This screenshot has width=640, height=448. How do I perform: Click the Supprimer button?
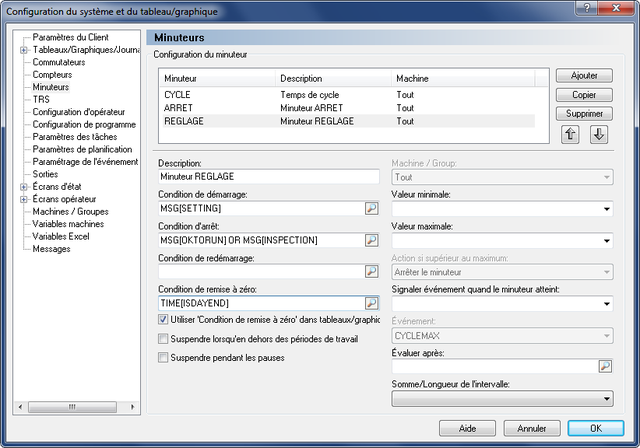pyautogui.click(x=584, y=113)
